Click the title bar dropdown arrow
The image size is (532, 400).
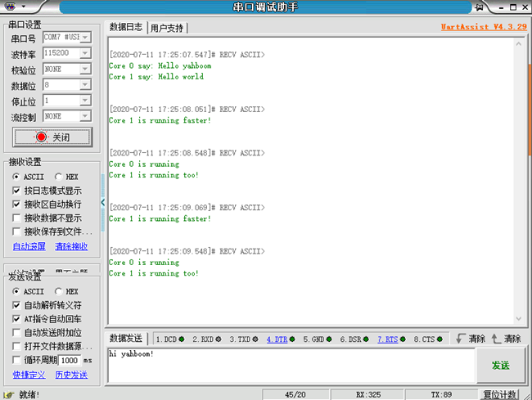pos(24,7)
